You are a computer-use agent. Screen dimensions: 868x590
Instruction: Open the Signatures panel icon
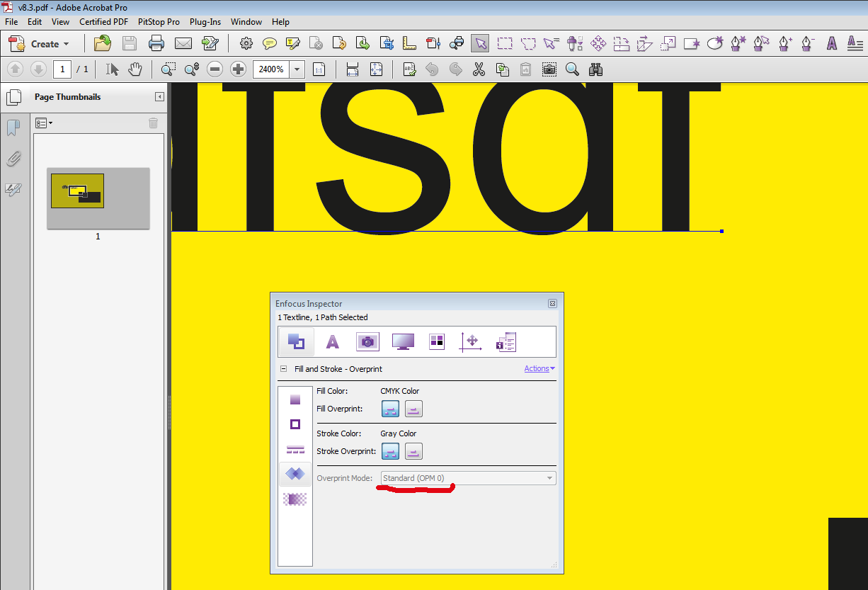(13, 190)
